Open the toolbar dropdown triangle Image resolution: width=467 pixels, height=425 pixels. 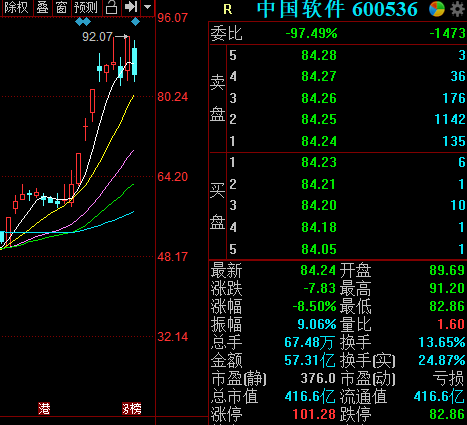tap(147, 7)
